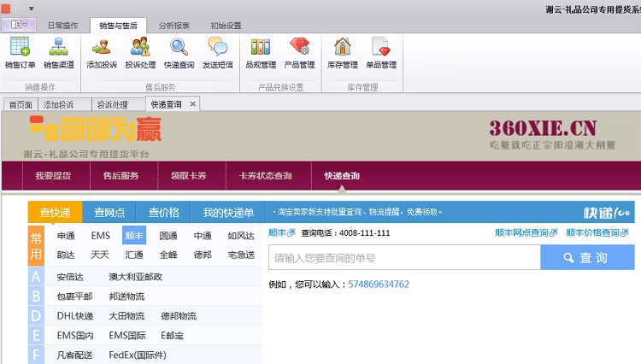The width and height of the screenshot is (641, 364).
Task: Select 邦送物流 courier
Action: [x=126, y=296]
